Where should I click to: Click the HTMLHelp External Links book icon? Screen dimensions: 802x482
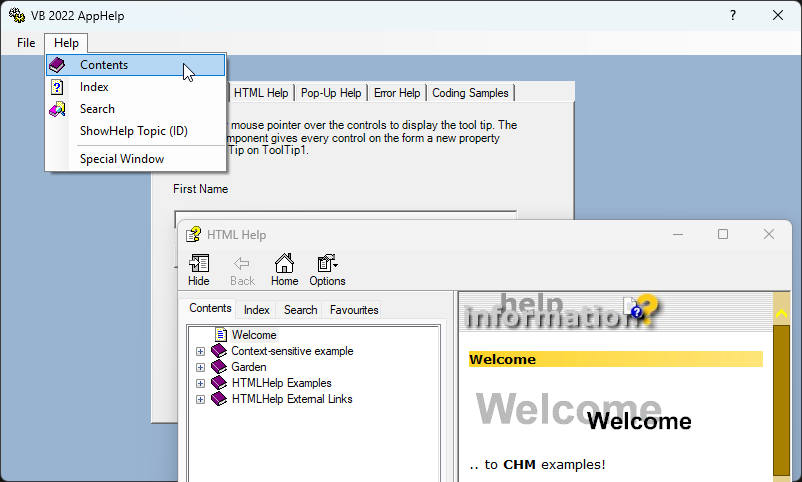(219, 398)
